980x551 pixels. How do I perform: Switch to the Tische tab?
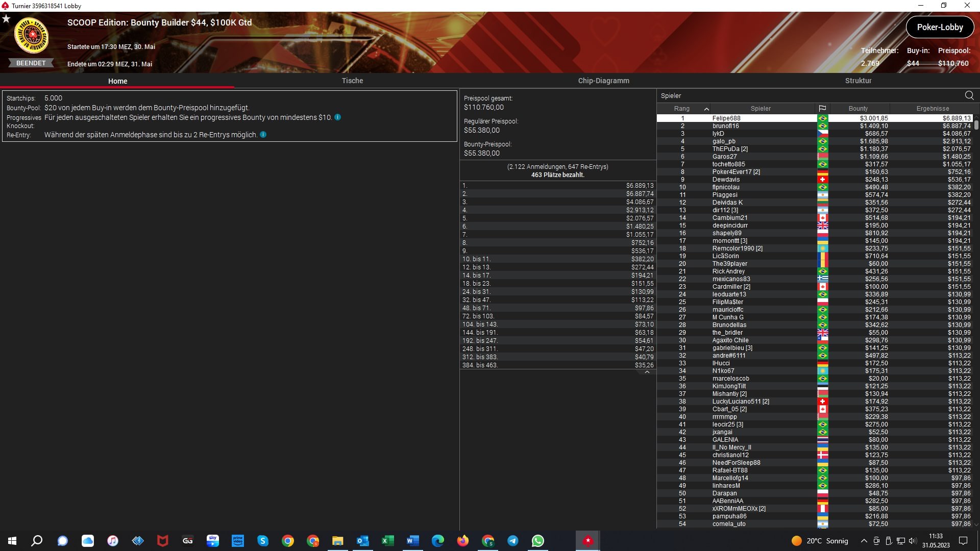coord(352,81)
